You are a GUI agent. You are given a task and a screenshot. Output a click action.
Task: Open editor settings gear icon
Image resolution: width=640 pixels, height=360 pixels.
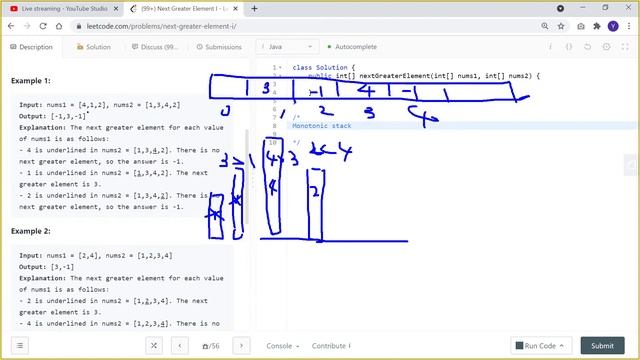(606, 47)
